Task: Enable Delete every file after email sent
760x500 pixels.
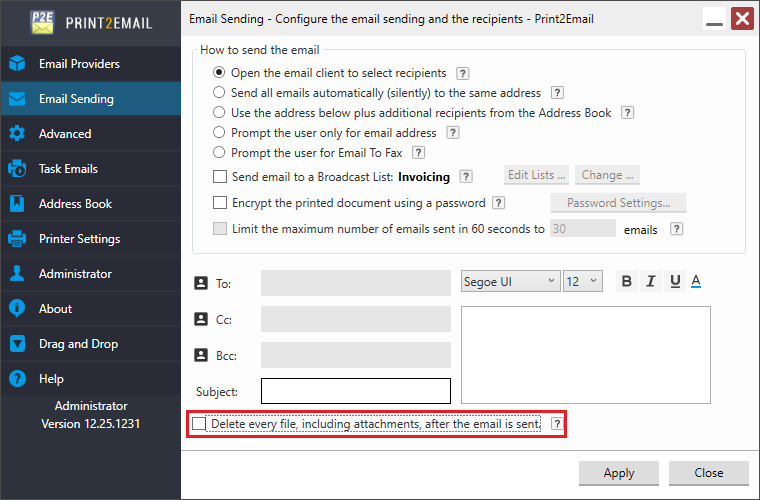Action: 200,425
